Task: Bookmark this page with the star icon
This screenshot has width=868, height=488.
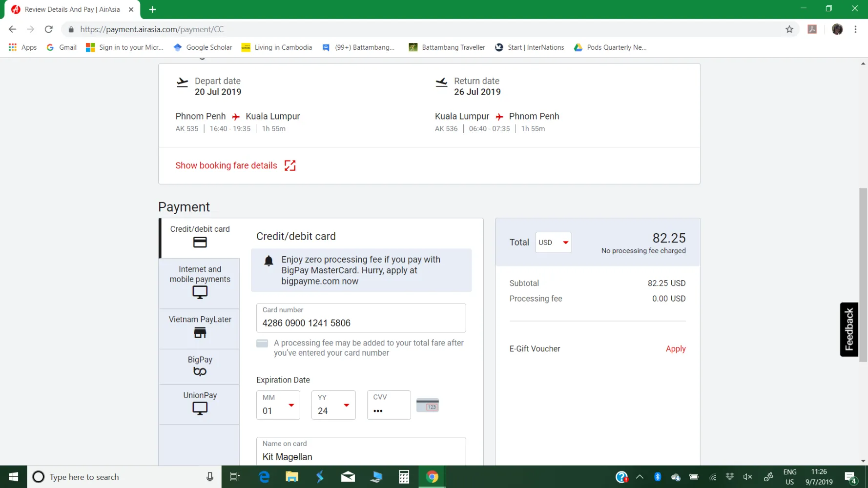Action: coord(789,29)
